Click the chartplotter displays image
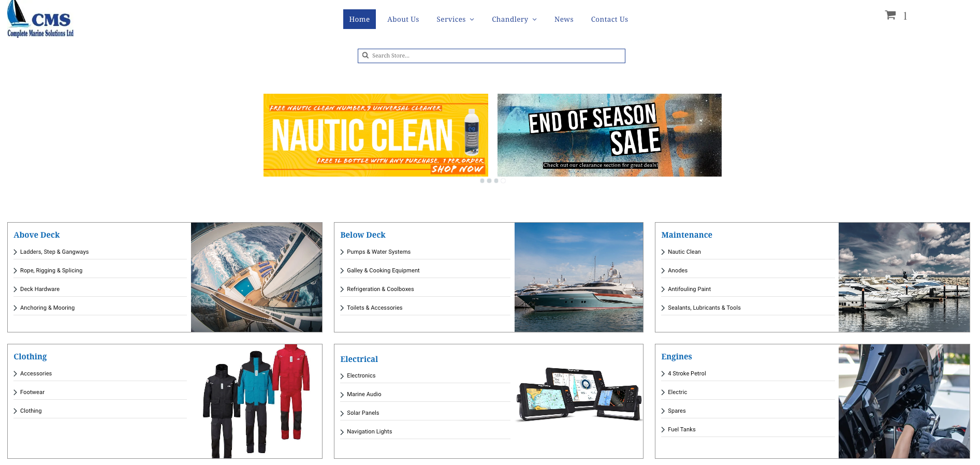Screen dimensions: 980x465 [579, 394]
